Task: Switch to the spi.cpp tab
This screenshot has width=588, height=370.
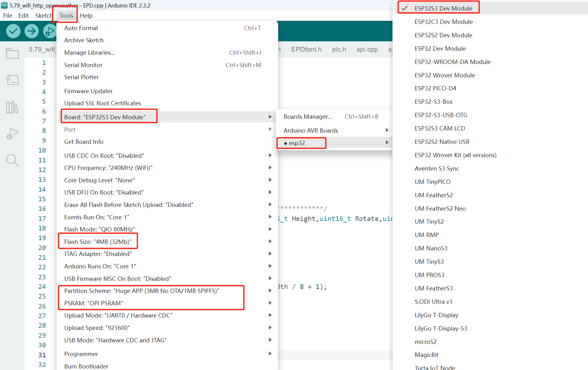Action: coord(367,49)
